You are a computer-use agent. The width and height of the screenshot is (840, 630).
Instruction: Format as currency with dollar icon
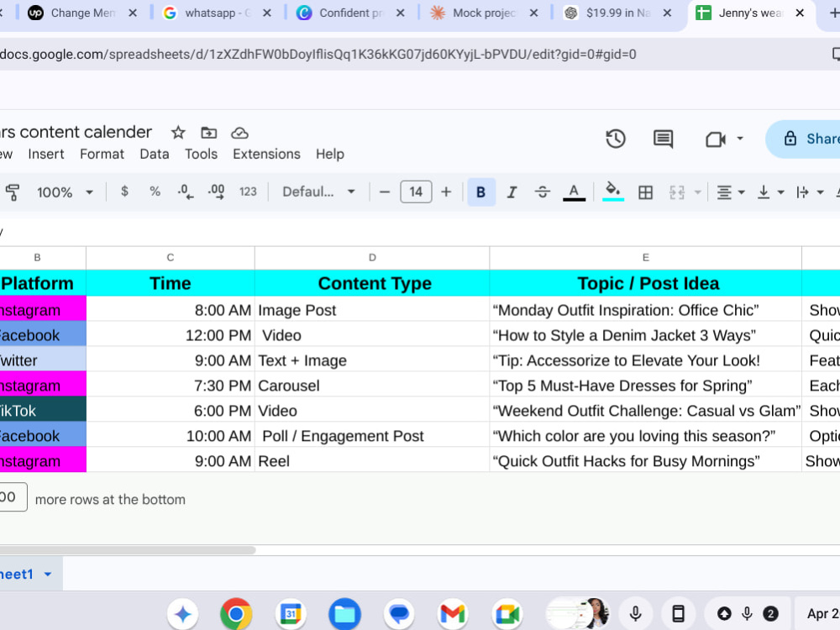click(124, 192)
